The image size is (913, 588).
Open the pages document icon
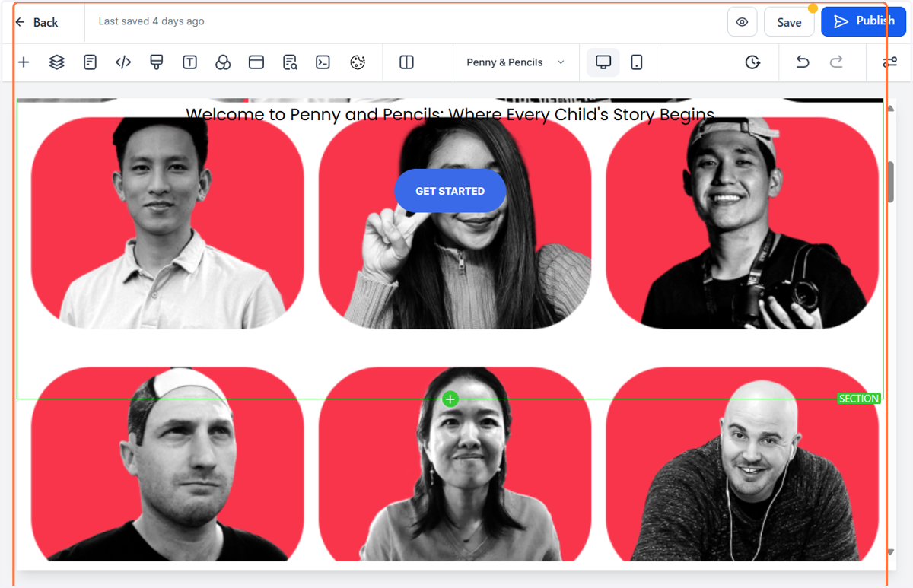tap(90, 62)
